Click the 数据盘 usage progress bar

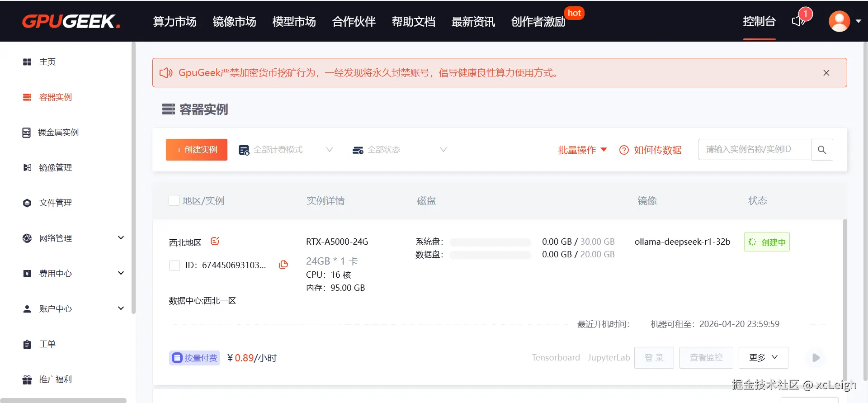coord(490,255)
